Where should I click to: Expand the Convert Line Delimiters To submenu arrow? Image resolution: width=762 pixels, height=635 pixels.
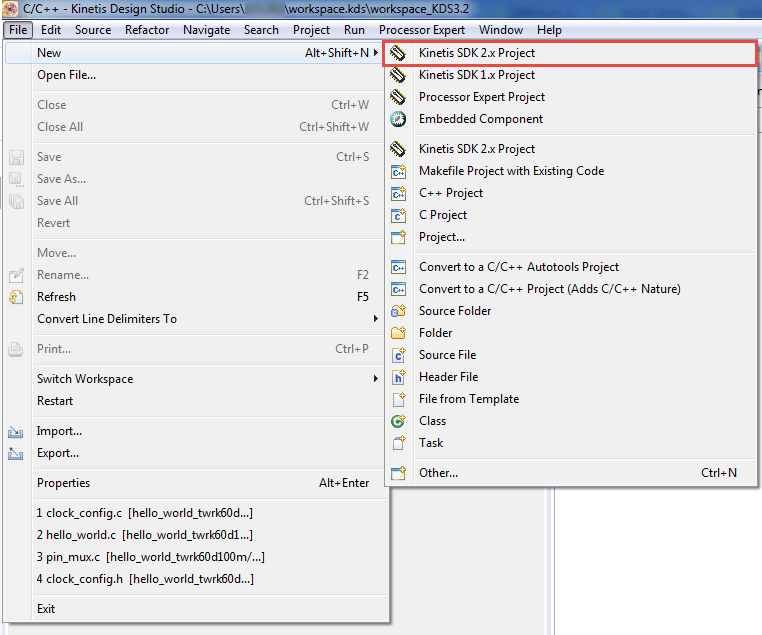376,319
